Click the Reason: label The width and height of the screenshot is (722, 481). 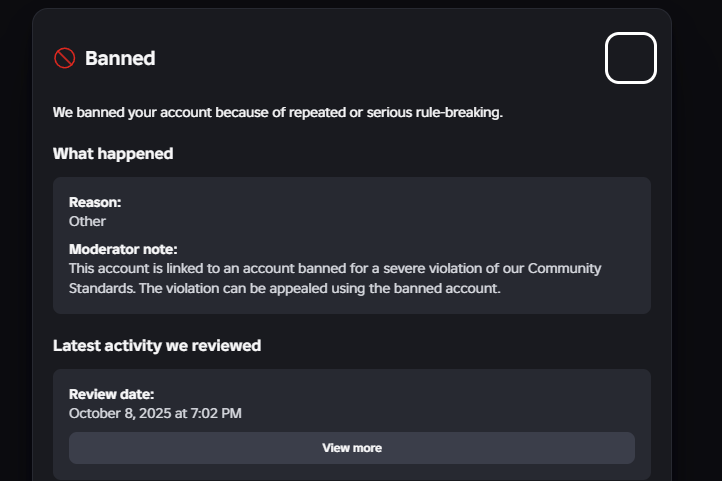click(x=95, y=202)
